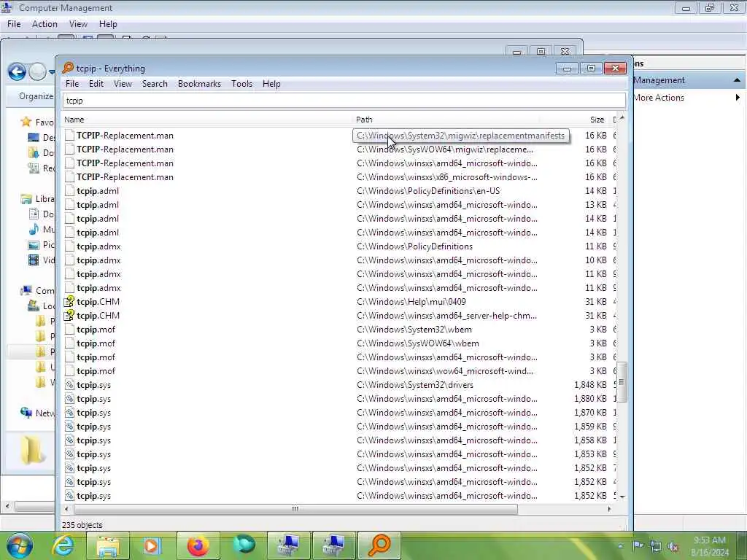Select tcpip.admx in C:\Windows\PolicyDefinitions
Image resolution: width=747 pixels, height=560 pixels.
(98, 246)
